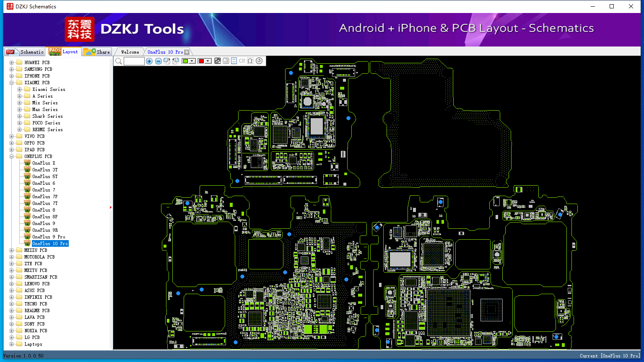Image resolution: width=644 pixels, height=362 pixels.
Task: Open the green color dropdown arrow
Action: click(x=192, y=61)
